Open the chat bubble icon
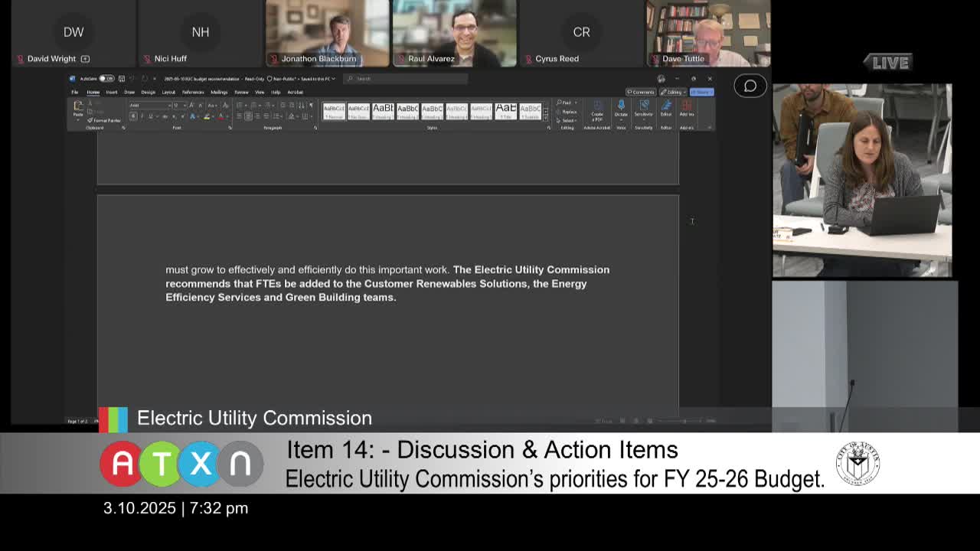980x551 pixels. 750,86
